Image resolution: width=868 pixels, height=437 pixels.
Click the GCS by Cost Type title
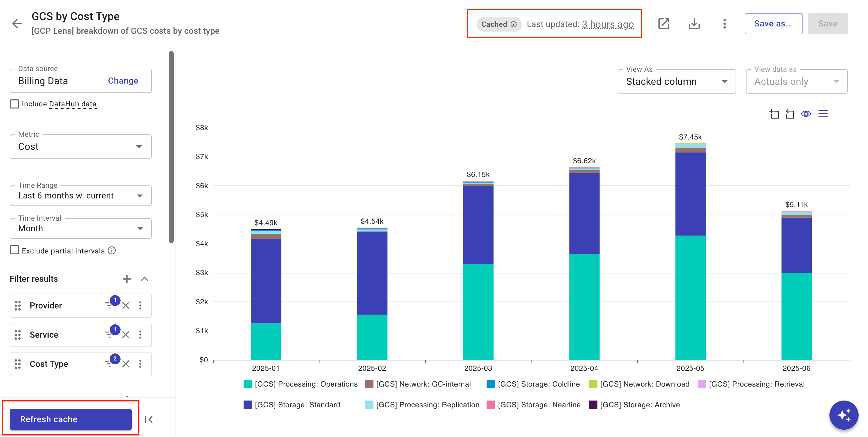click(x=76, y=16)
